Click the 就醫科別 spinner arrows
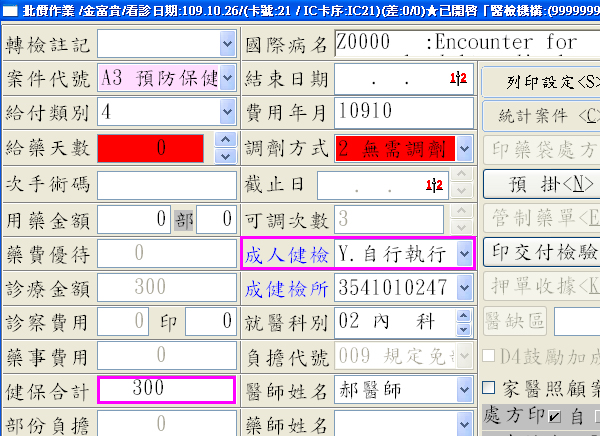 (464, 322)
